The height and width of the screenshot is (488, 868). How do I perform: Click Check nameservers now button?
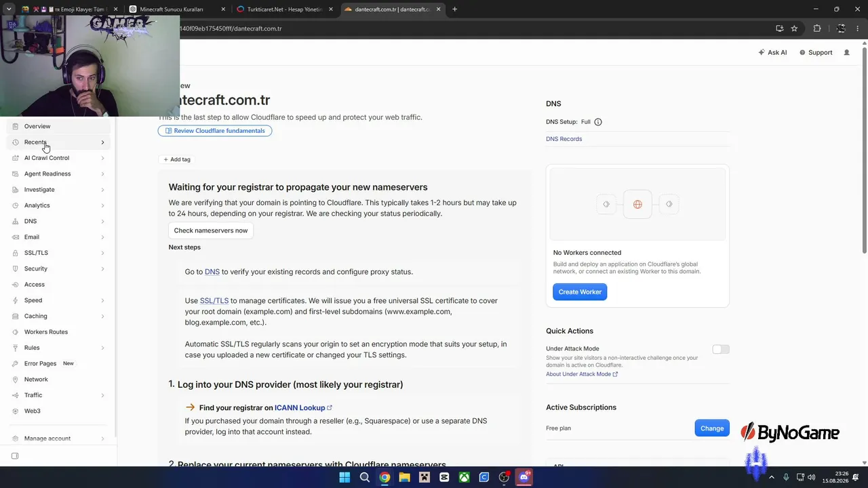point(211,230)
